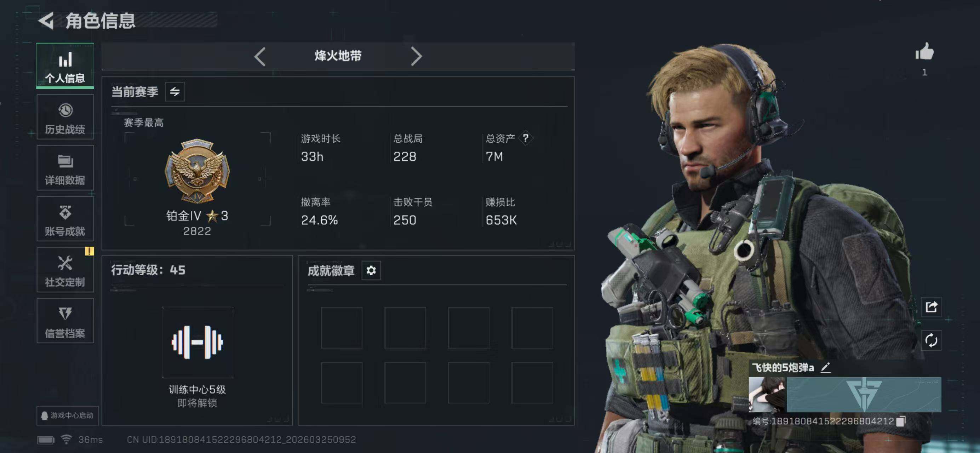Like this profile with the thumbs-up icon
Viewport: 980px width, 453px height.
point(924,51)
